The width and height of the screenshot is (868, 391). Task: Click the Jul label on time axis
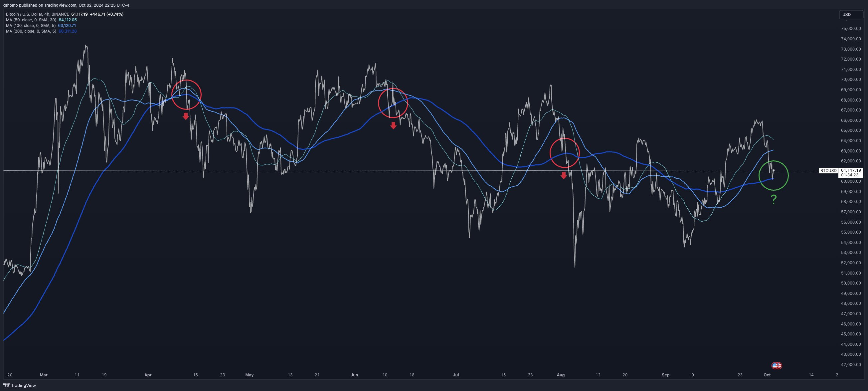click(x=455, y=375)
